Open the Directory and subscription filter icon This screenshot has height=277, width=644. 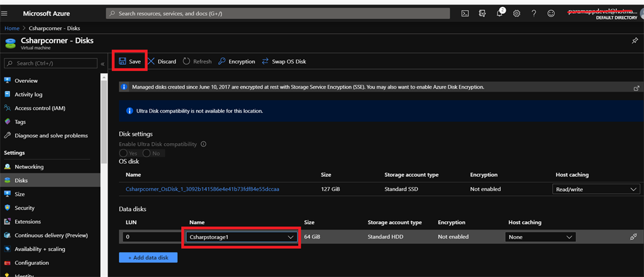[482, 14]
